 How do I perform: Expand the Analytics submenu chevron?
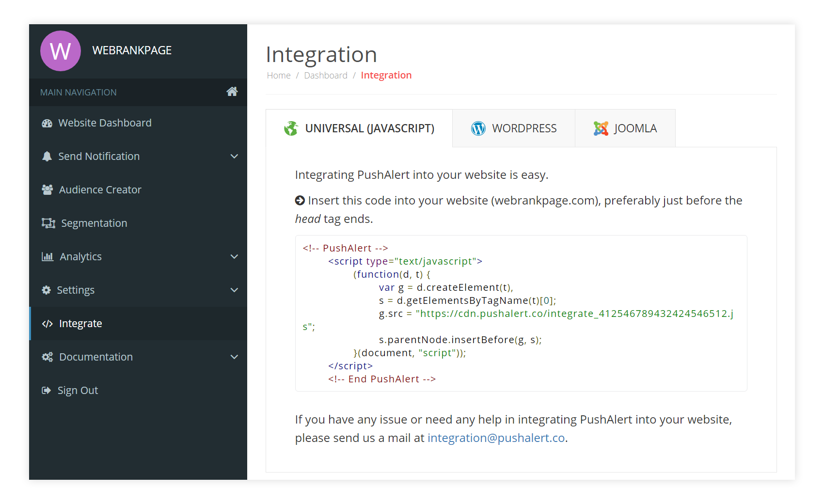point(234,256)
